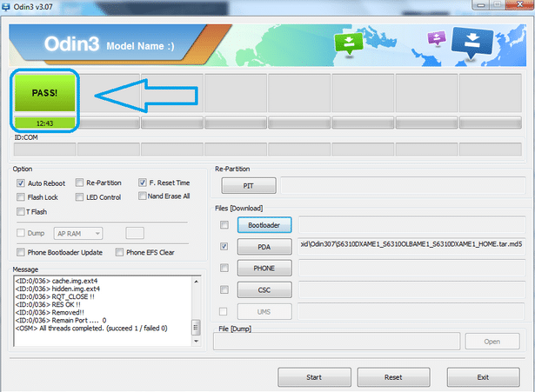Click the message log scroll up arrow
The image size is (535, 392).
click(197, 282)
